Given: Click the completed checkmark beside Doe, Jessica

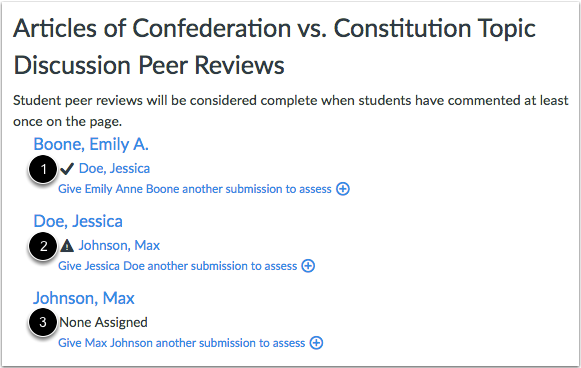Looking at the screenshot, I should coord(67,169).
